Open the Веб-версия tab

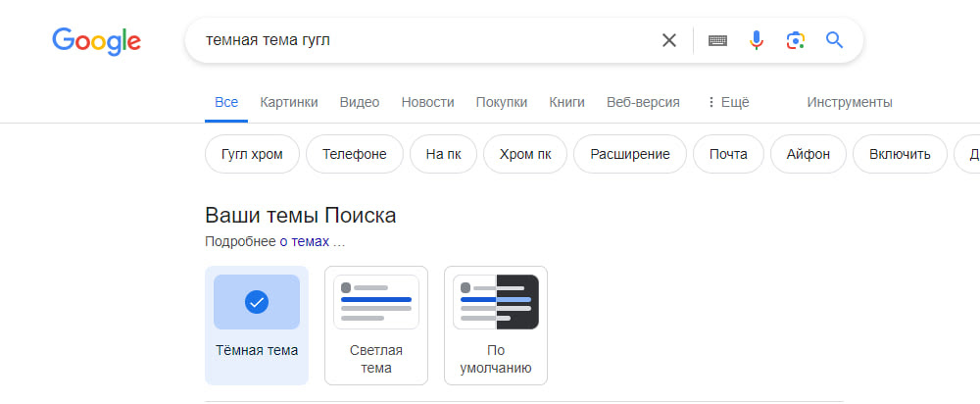coord(643,102)
